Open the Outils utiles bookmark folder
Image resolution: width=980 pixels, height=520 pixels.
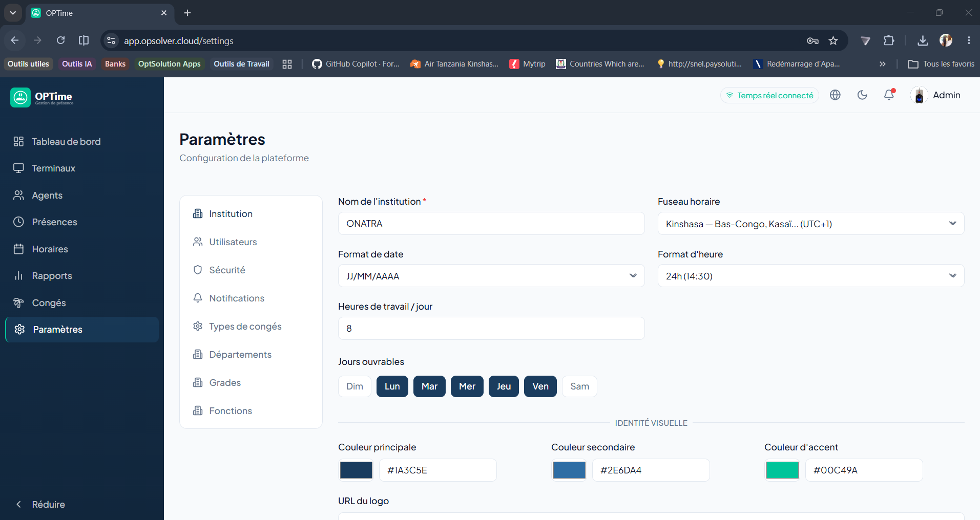(29, 64)
